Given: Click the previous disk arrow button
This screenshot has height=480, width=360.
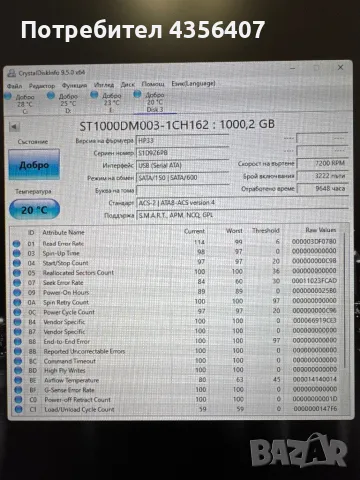Looking at the screenshot, I should tap(14, 127).
